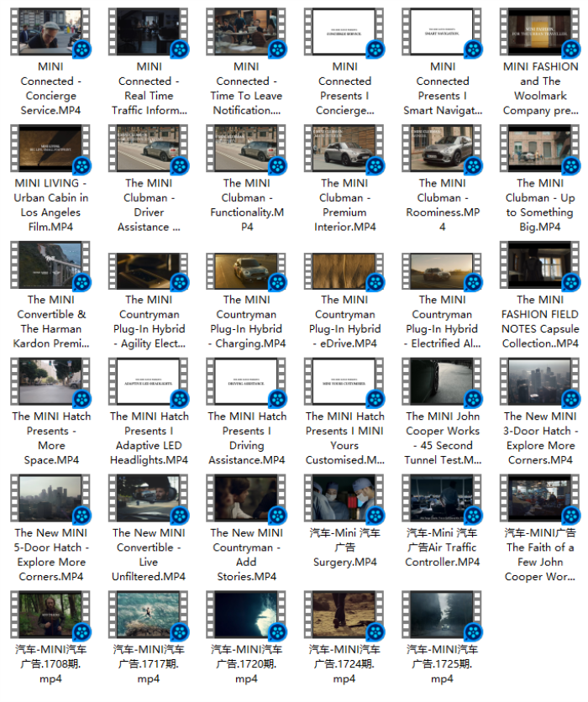The height and width of the screenshot is (702, 588).
Task: Select Countryman Plug-In Hybrid Electrified video icon
Action: (x=442, y=271)
